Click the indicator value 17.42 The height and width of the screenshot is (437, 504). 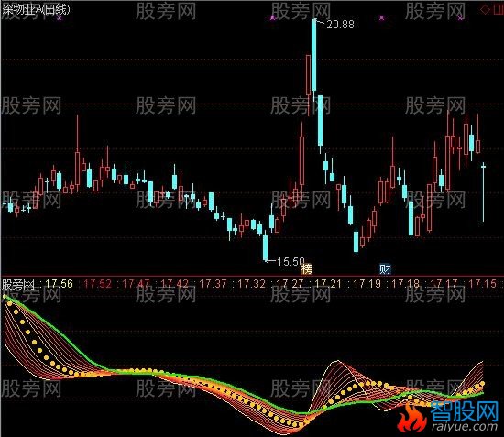coord(174,284)
